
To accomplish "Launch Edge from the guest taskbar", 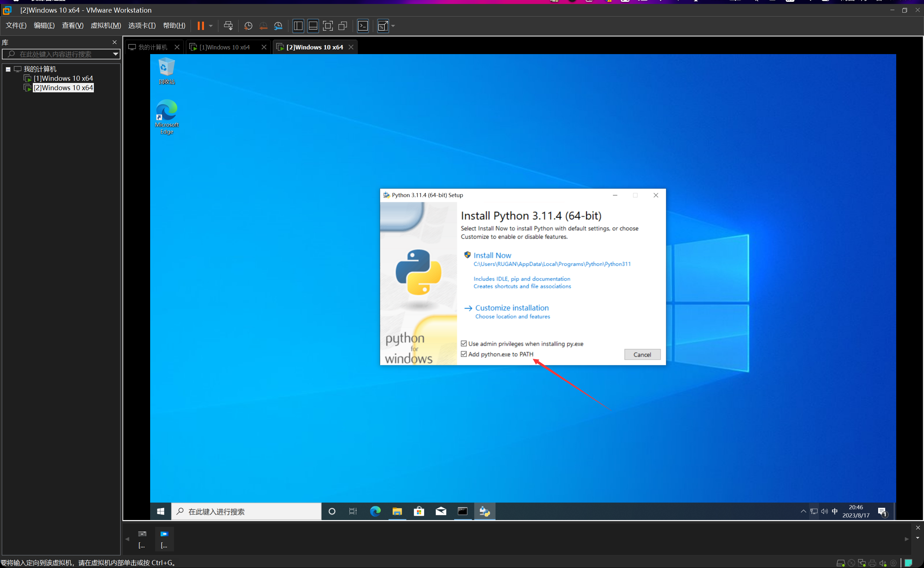I will (375, 511).
